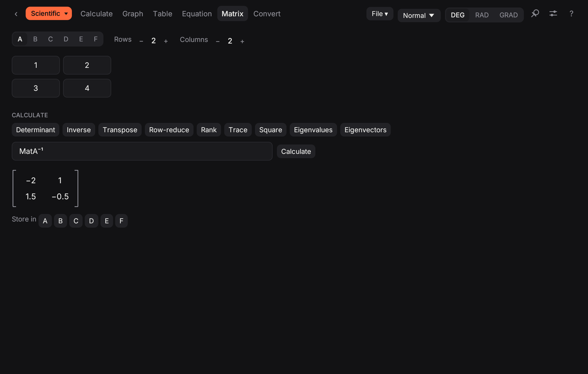This screenshot has width=588, height=374.
Task: Switch angle mode to GRAD
Action: 508,15
